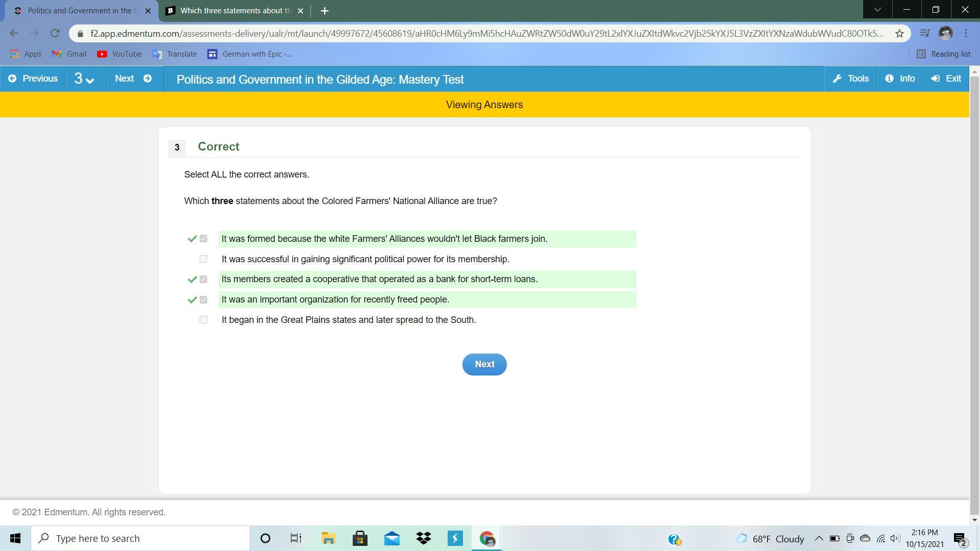Click the Windows search box

click(140, 538)
